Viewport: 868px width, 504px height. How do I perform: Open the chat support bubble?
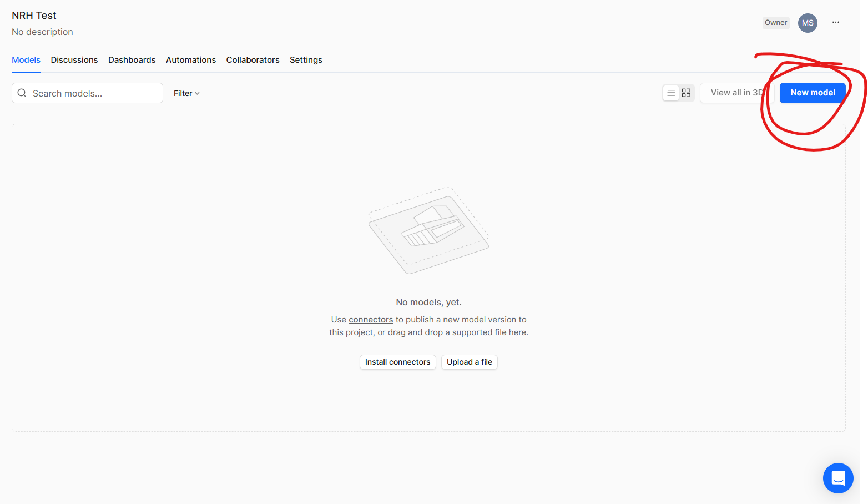coord(837,478)
